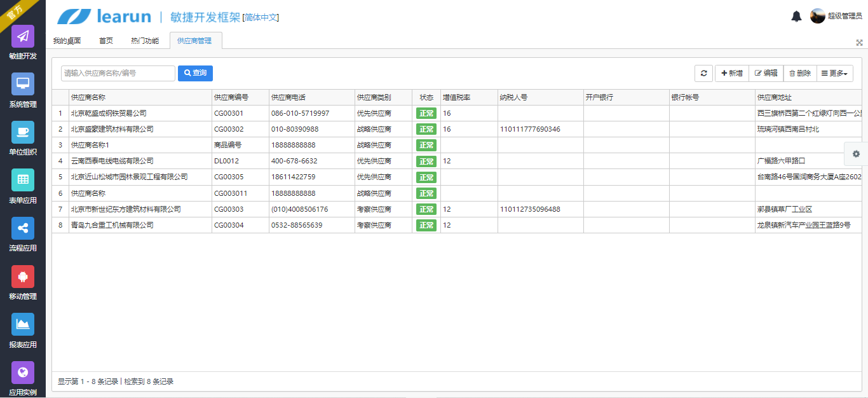Open the 单位组织 coffee cup icon
The width and height of the screenshot is (868, 398).
[23, 132]
